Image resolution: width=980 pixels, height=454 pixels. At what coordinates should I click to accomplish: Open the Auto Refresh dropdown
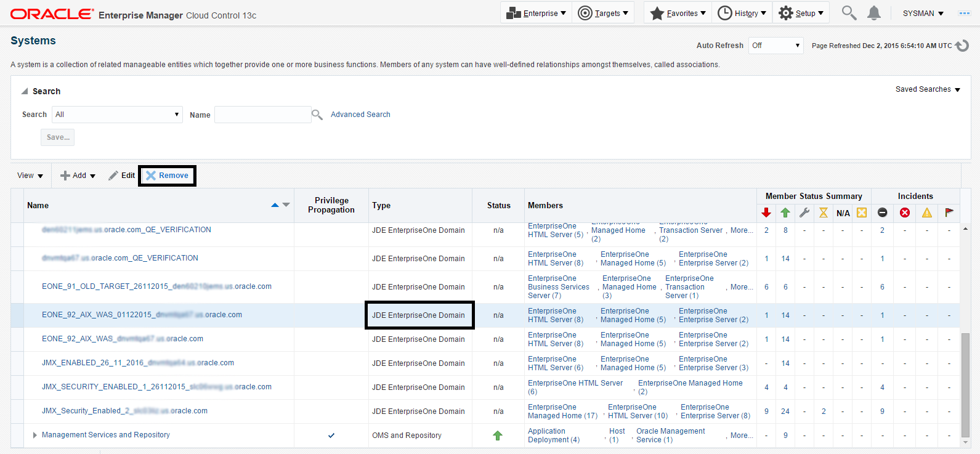coord(775,46)
